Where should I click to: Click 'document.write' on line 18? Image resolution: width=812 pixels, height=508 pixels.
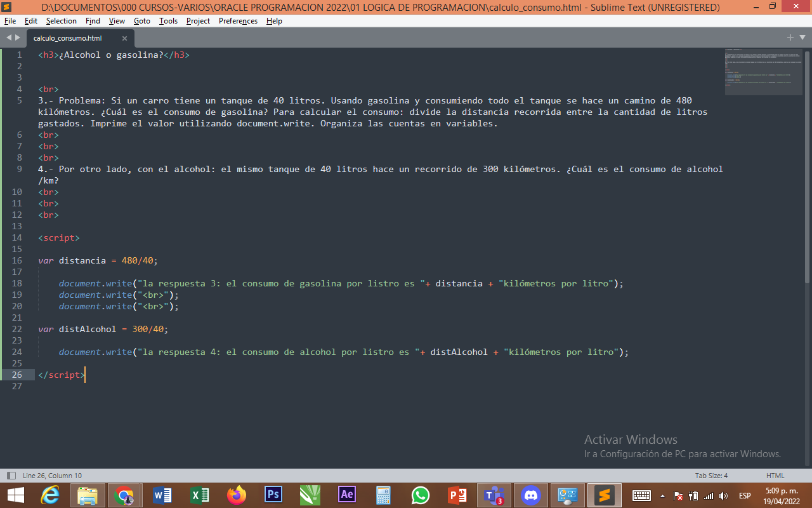pos(95,283)
